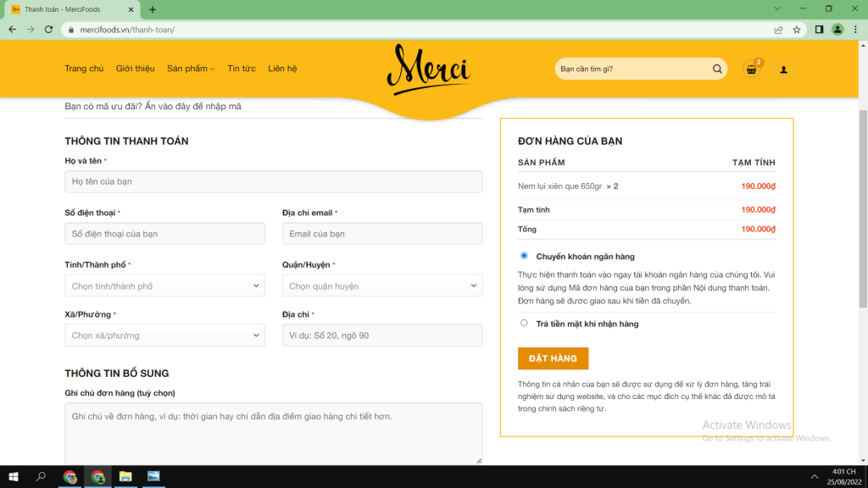Open File Explorer from taskbar
Viewport: 868px width, 488px height.
pyautogui.click(x=125, y=476)
